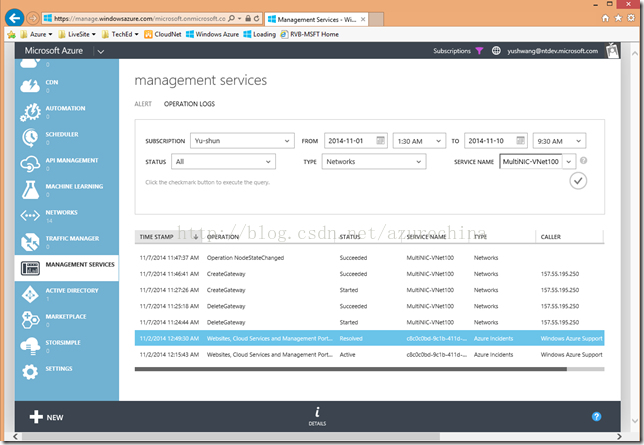Click the yushwang account email
644x445 pixels.
552,51
